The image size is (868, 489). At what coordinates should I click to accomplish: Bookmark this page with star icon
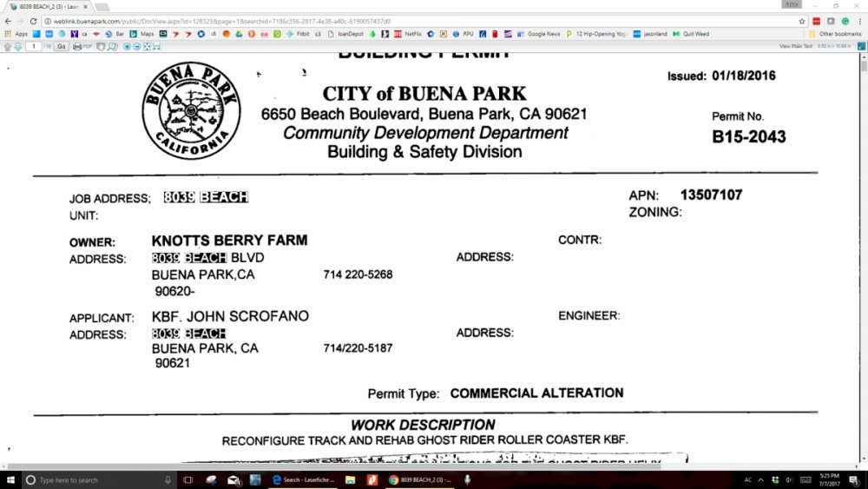802,21
